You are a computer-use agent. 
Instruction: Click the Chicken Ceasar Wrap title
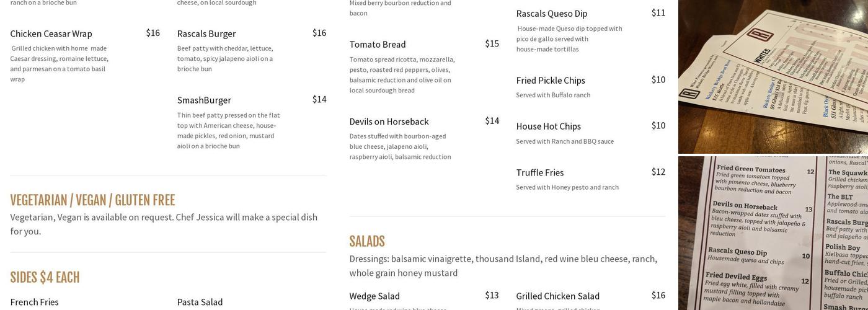pyautogui.click(x=51, y=33)
